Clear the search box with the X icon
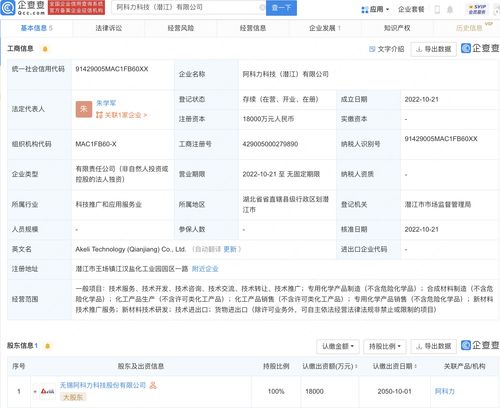The width and height of the screenshot is (500, 408). point(262,7)
